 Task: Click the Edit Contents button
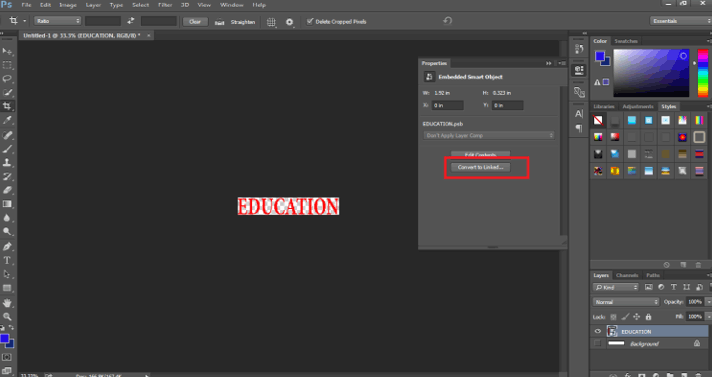pyautogui.click(x=480, y=154)
